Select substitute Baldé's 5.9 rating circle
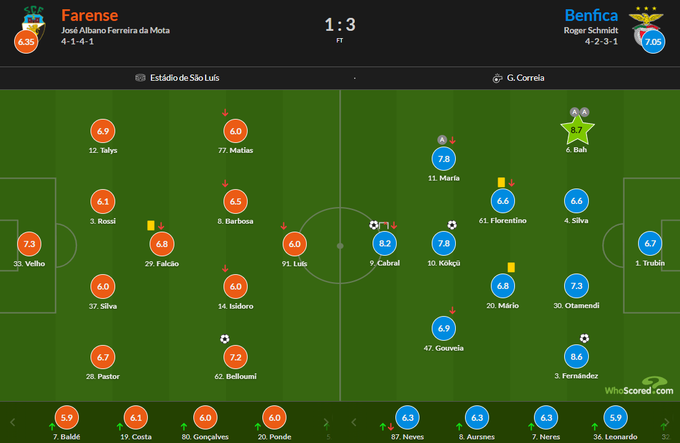Screen dimensions: 680x443 tap(66, 417)
